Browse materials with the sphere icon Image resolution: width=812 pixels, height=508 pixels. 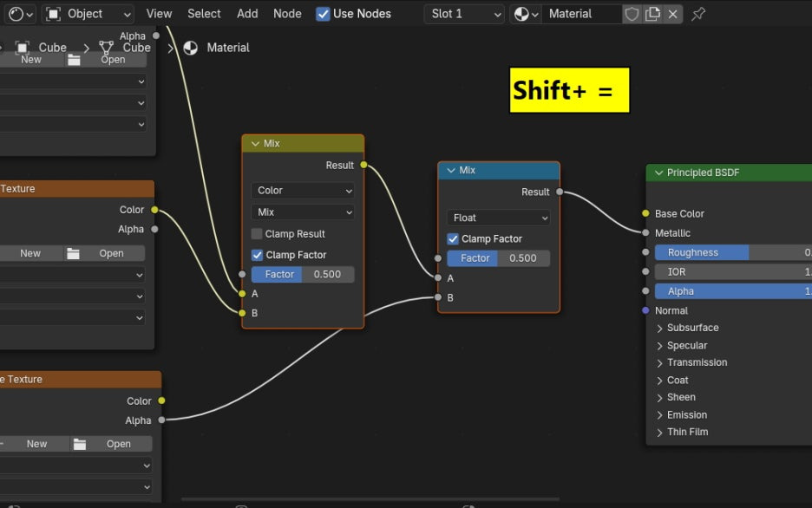tap(526, 14)
